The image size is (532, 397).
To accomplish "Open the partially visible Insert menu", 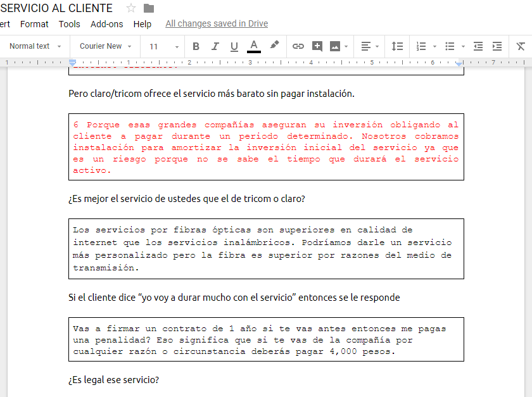I will [5, 24].
